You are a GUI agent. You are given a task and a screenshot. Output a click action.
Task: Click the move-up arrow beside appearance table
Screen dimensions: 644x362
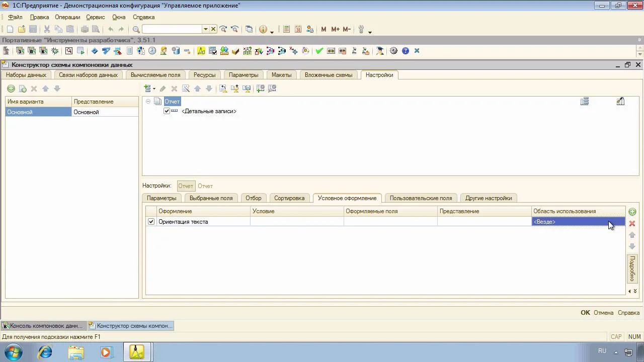632,235
